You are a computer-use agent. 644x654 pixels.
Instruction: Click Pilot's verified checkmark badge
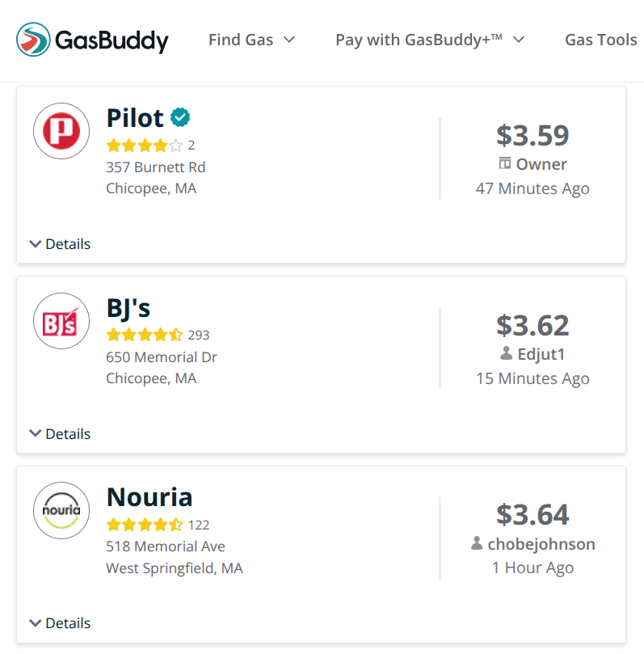point(180,118)
